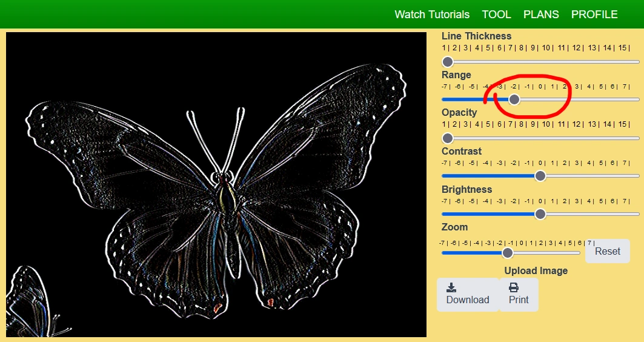Click the Download button text
644x342 pixels.
[x=468, y=300]
